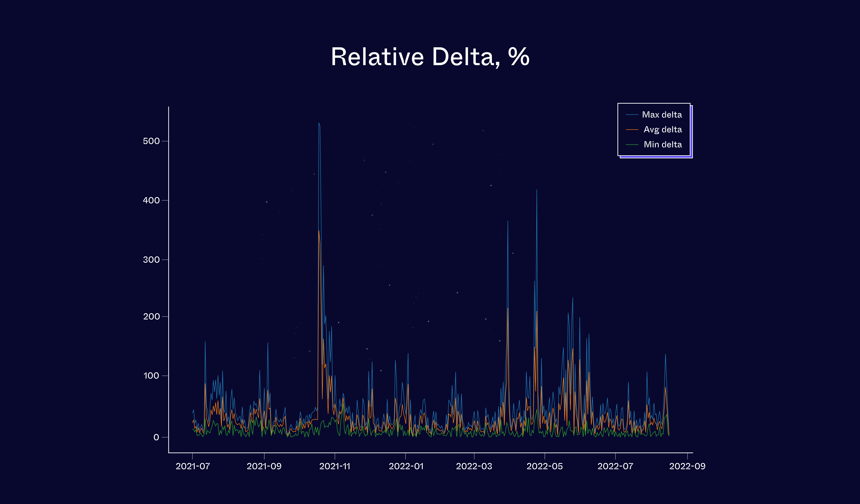Click the y-axis label 100
Image resolution: width=860 pixels, height=504 pixels.
(151, 376)
